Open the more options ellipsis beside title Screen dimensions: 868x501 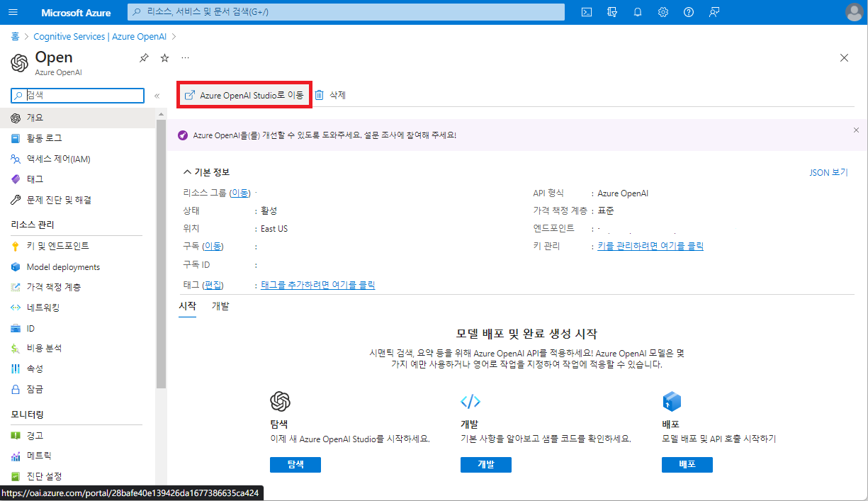(185, 58)
